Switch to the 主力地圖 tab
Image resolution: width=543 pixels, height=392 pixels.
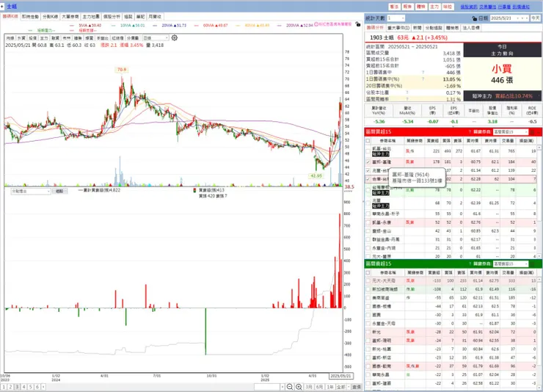[91, 17]
